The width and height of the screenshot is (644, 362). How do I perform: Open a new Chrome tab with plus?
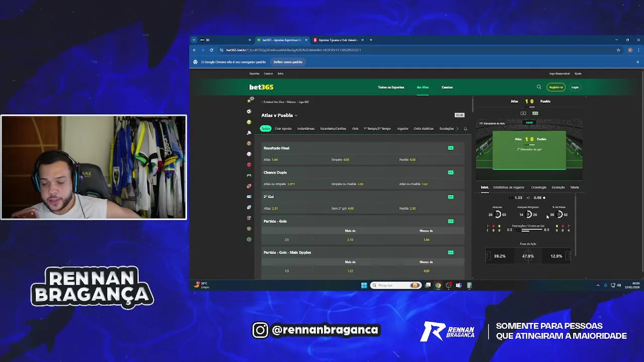(371, 40)
